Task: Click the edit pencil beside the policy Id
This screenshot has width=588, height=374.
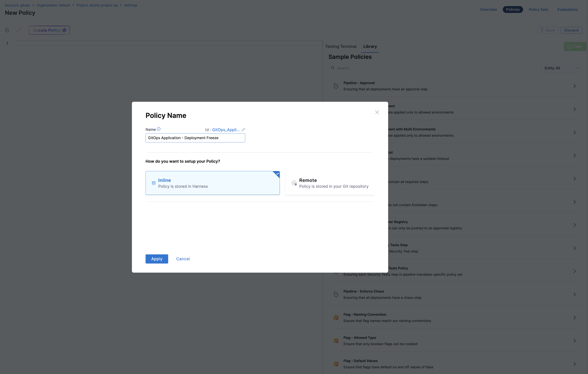Action: tap(243, 130)
